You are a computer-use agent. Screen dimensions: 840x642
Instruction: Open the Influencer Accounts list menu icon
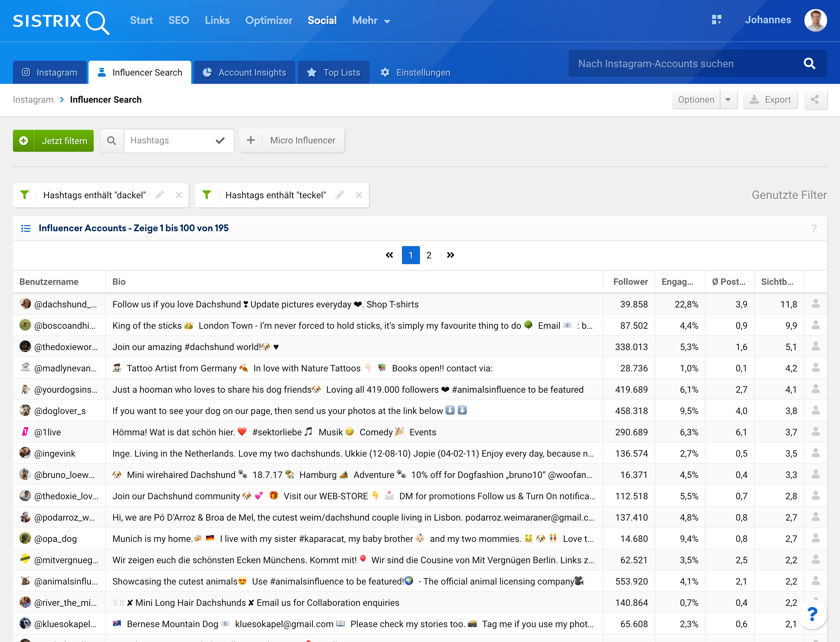[26, 228]
